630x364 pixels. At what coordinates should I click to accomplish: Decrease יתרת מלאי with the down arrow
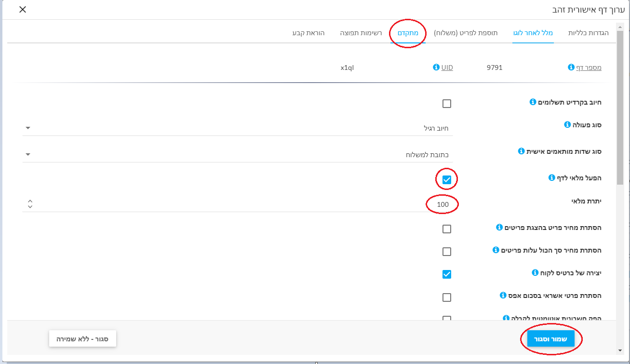click(30, 207)
